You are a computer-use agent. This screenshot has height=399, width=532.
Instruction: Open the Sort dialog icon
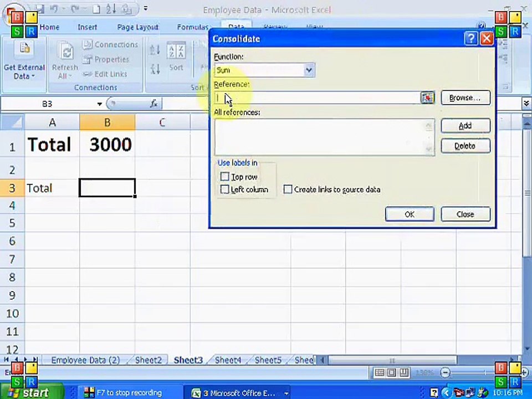click(176, 51)
